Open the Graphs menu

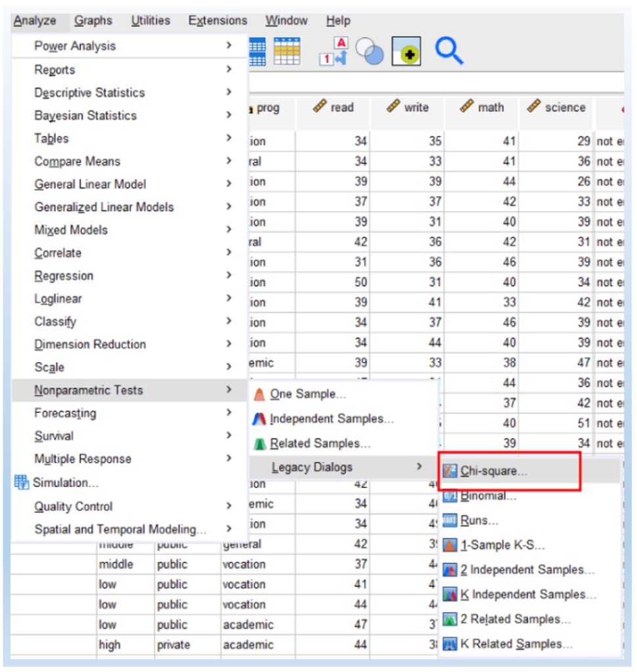click(93, 20)
